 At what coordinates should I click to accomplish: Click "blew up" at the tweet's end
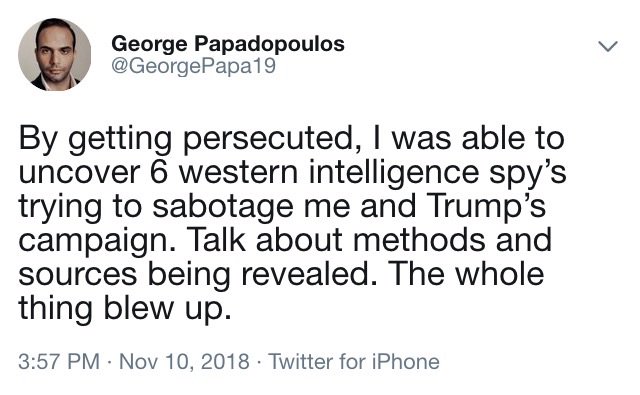point(167,308)
